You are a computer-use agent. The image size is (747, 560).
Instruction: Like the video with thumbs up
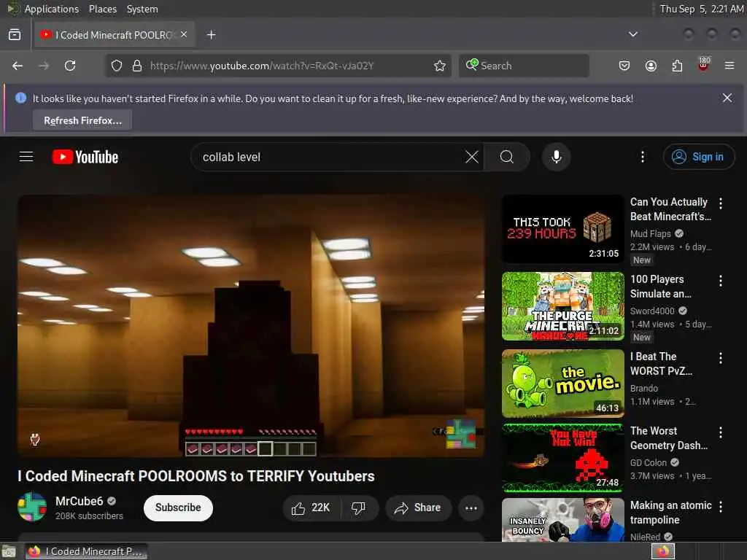tap(312, 508)
